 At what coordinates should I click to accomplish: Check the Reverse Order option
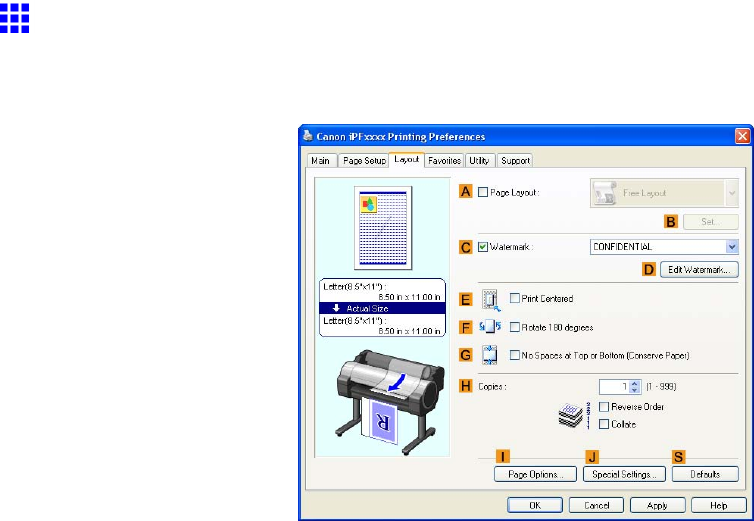604,407
